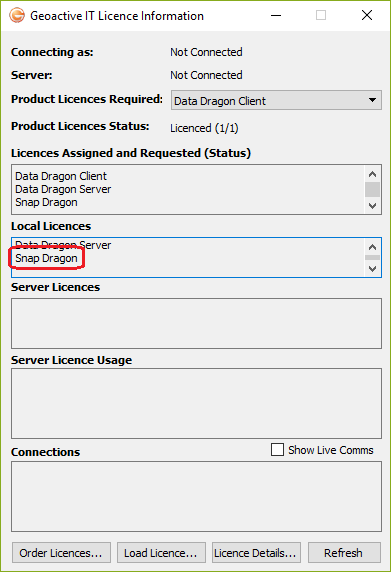Click inside the empty Server Licences list box
Viewport: 391px width, 572px height.
coord(196,323)
